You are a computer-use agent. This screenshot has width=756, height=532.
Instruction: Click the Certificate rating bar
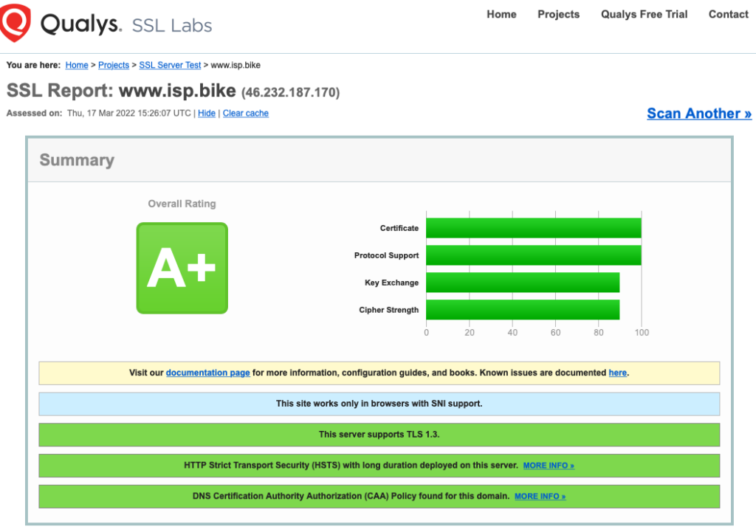click(534, 228)
